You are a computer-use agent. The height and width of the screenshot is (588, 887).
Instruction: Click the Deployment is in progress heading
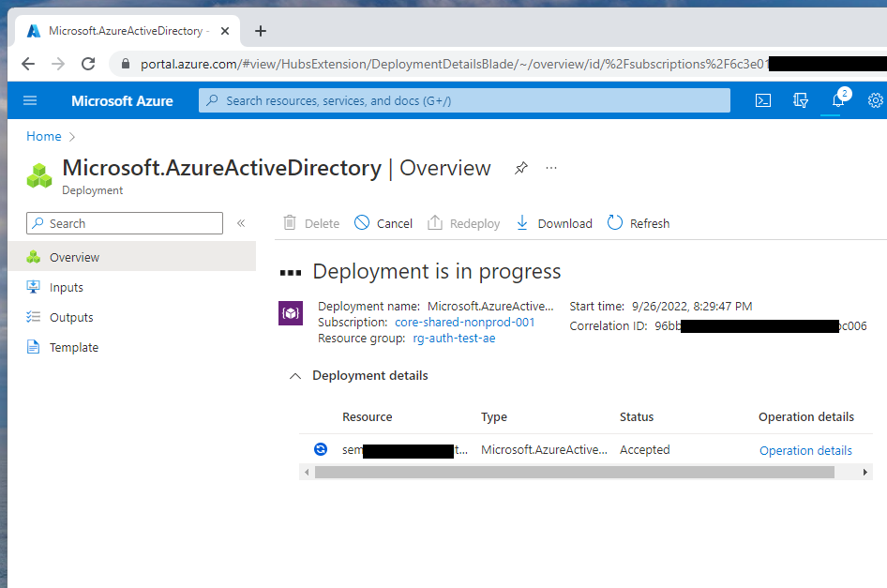[x=437, y=272]
